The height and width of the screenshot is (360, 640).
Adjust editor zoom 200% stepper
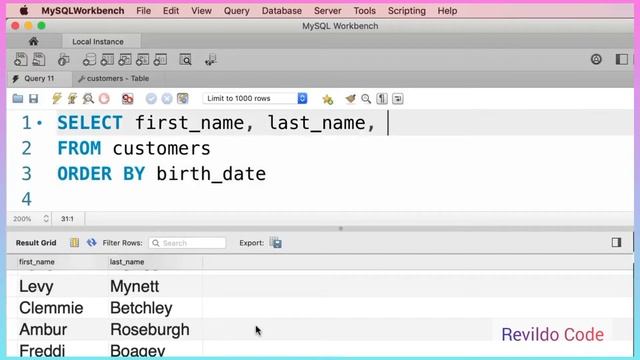(46, 219)
